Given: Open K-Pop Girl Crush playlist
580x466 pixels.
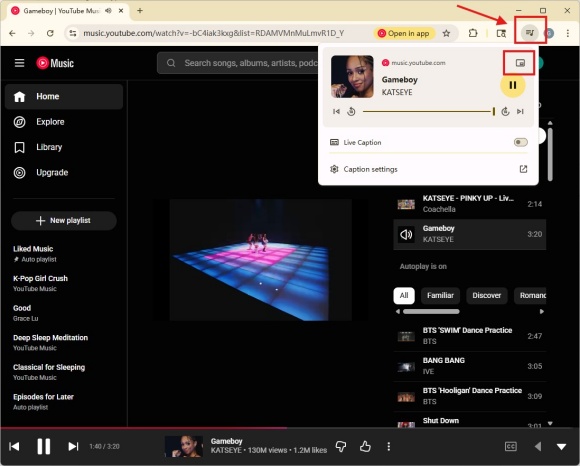Looking at the screenshot, I should click(x=64, y=283).
